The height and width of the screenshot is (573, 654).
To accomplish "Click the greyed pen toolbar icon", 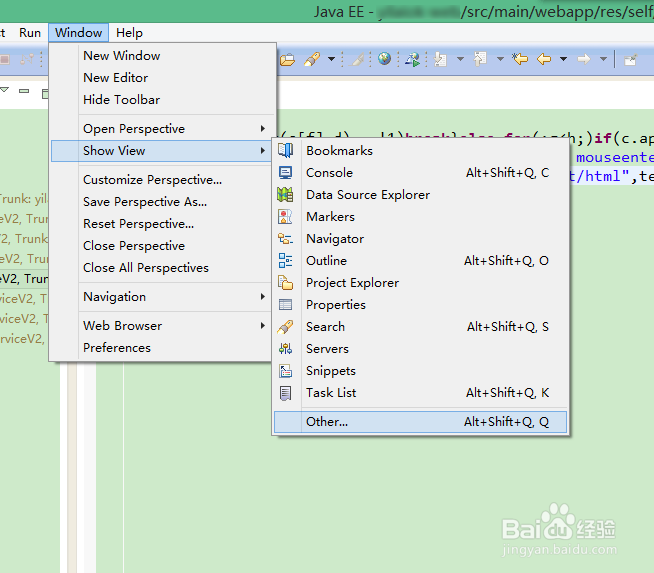I will coord(357,60).
